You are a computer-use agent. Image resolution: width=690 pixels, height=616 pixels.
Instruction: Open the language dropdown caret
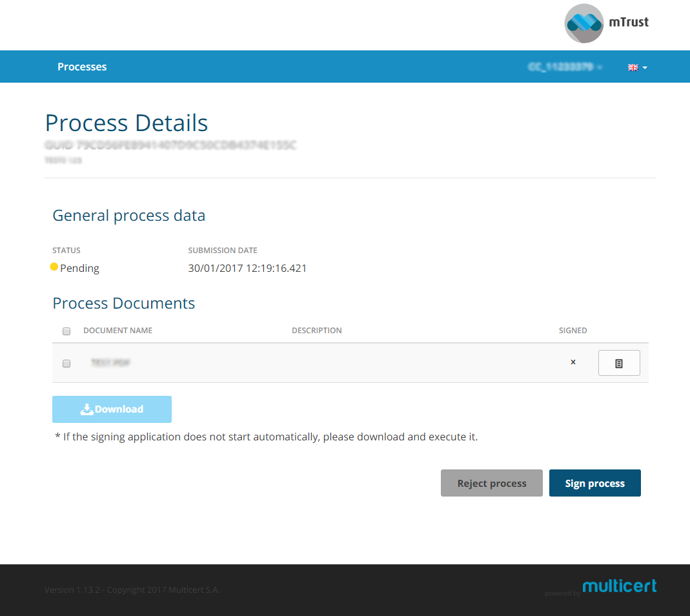(645, 68)
